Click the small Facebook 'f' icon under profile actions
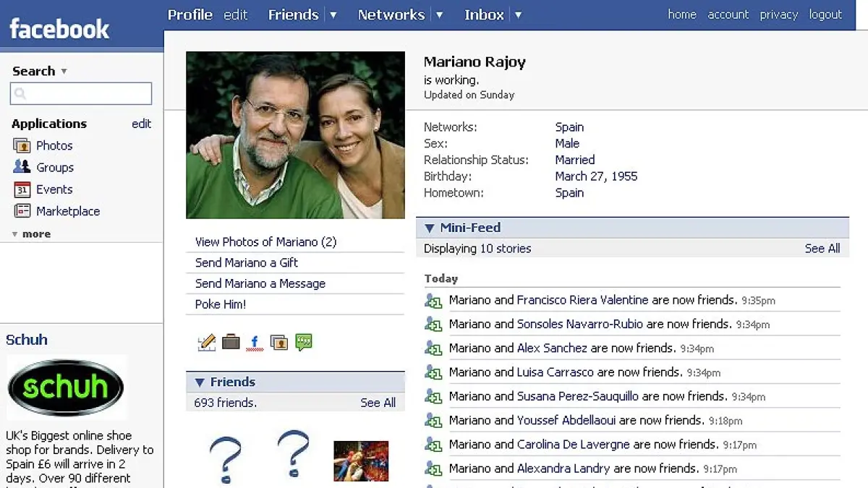 point(255,343)
